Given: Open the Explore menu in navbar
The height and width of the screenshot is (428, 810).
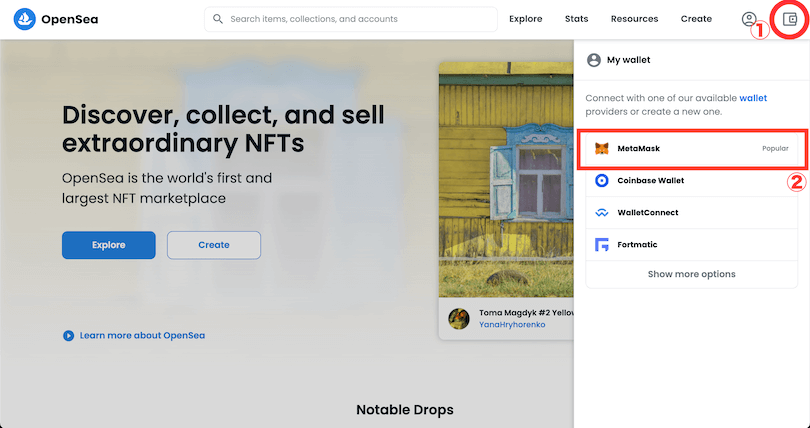Looking at the screenshot, I should click(525, 19).
